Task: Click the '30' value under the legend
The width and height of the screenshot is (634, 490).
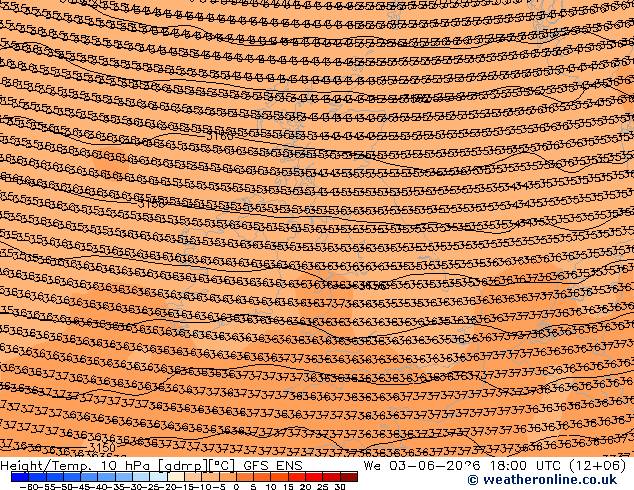Action: pyautogui.click(x=340, y=486)
